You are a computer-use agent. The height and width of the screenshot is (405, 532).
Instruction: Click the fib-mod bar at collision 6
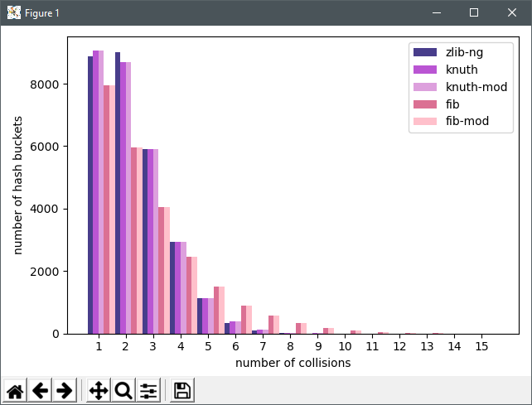[249, 320]
